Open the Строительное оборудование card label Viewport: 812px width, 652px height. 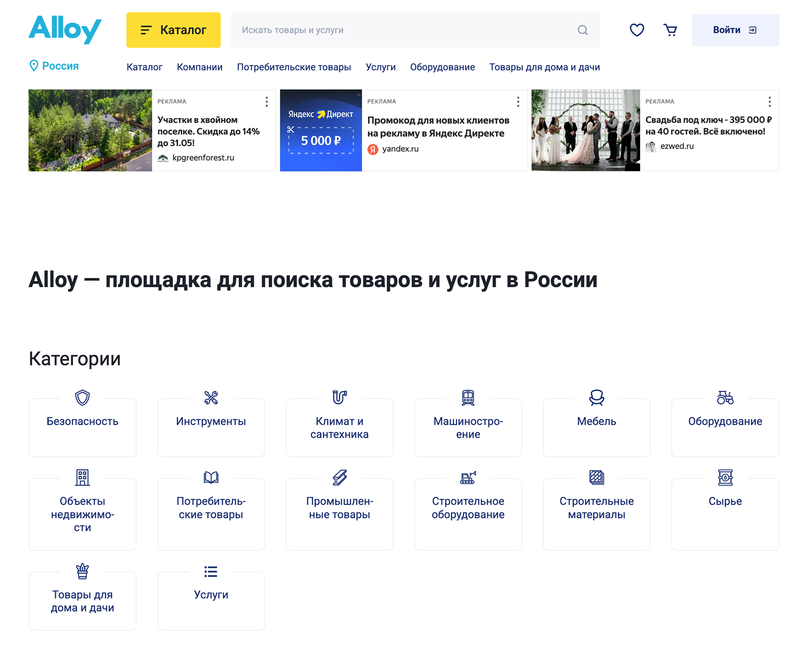(468, 508)
